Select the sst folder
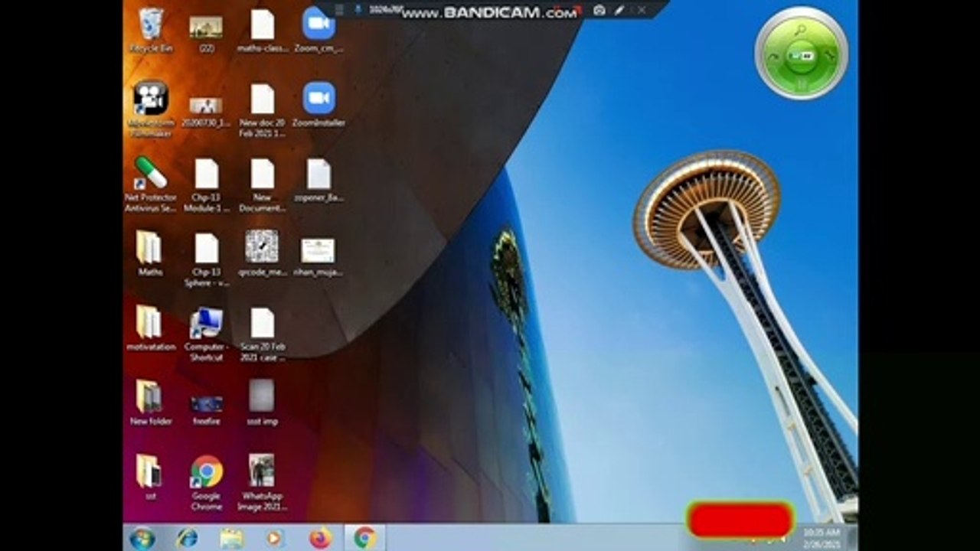The image size is (980, 551). point(149,476)
